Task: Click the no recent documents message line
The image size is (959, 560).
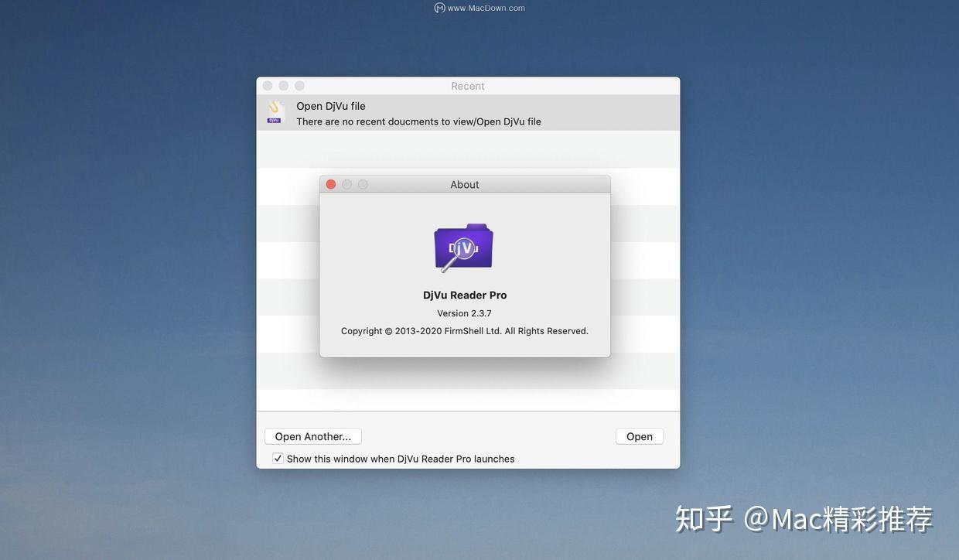Action: pos(418,121)
